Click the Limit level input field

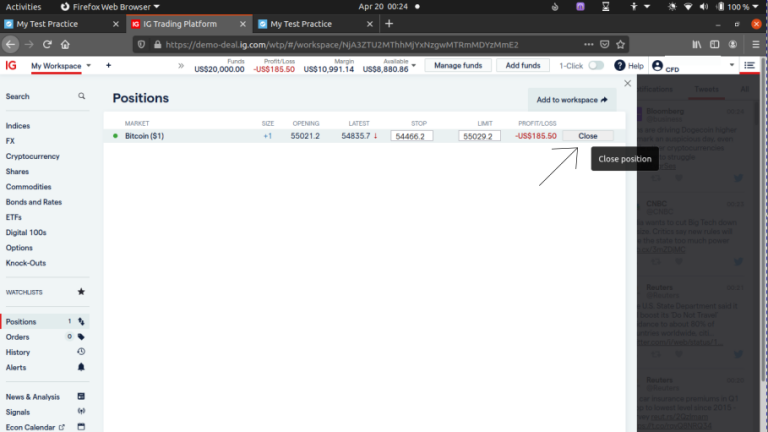tap(479, 136)
